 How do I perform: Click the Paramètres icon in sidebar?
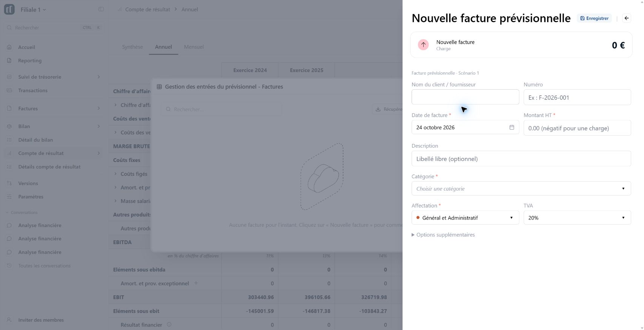pos(9,197)
